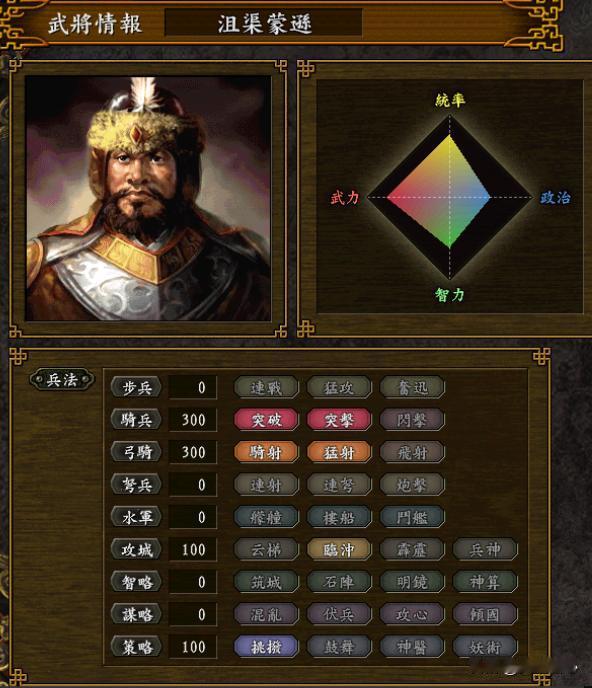
Task: Click the 騎射 horse archer tactic
Action: [x=266, y=452]
